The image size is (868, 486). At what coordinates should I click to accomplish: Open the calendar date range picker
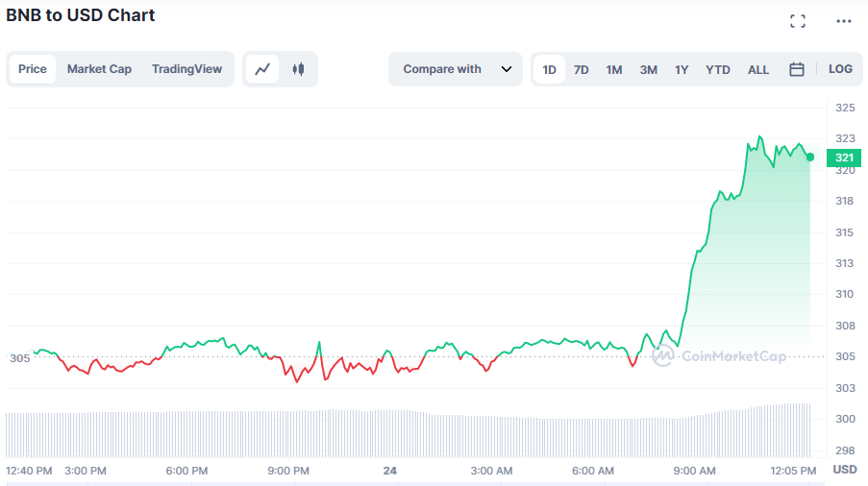796,69
